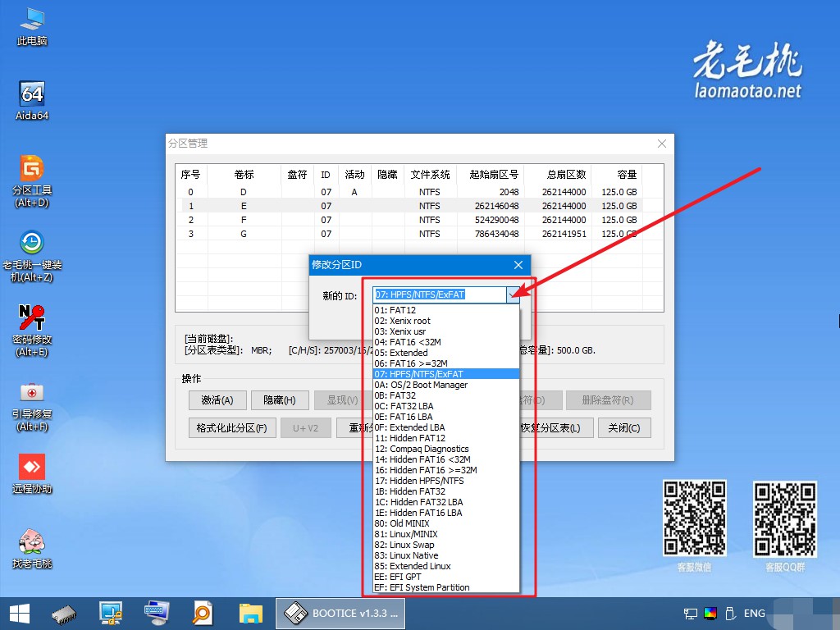Select EE: EFI GPT option

point(446,577)
